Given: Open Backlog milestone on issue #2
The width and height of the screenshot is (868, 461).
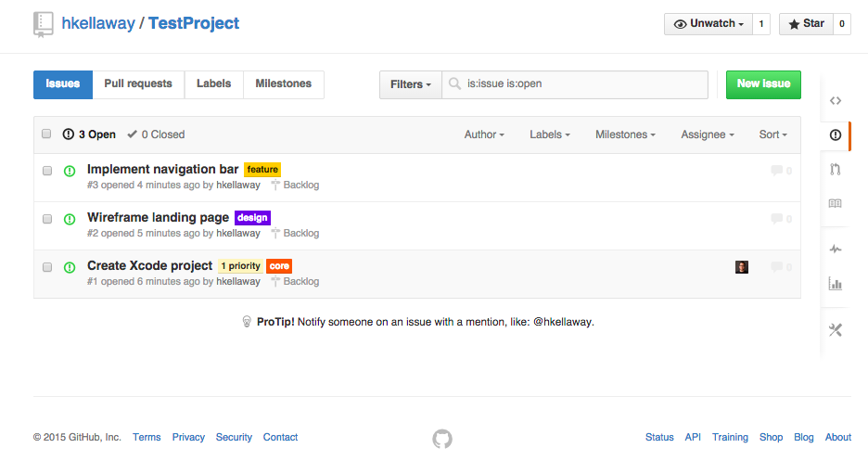Looking at the screenshot, I should [x=295, y=233].
